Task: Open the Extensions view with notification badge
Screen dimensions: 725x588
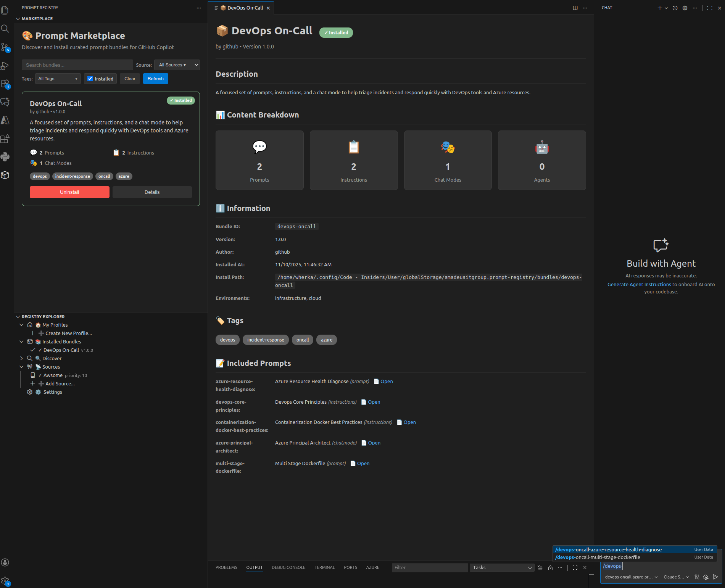Action: tap(5, 83)
